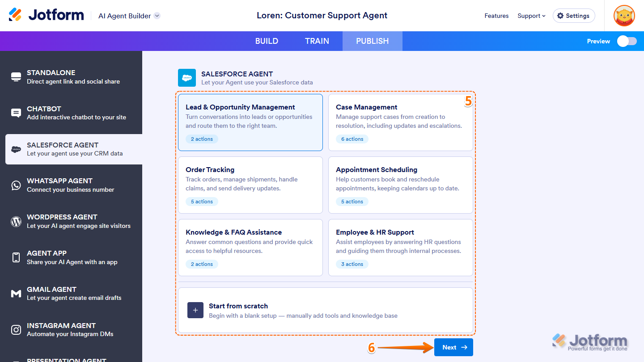Click the Agent App phone icon
Image resolution: width=644 pixels, height=362 pixels.
[x=16, y=257]
